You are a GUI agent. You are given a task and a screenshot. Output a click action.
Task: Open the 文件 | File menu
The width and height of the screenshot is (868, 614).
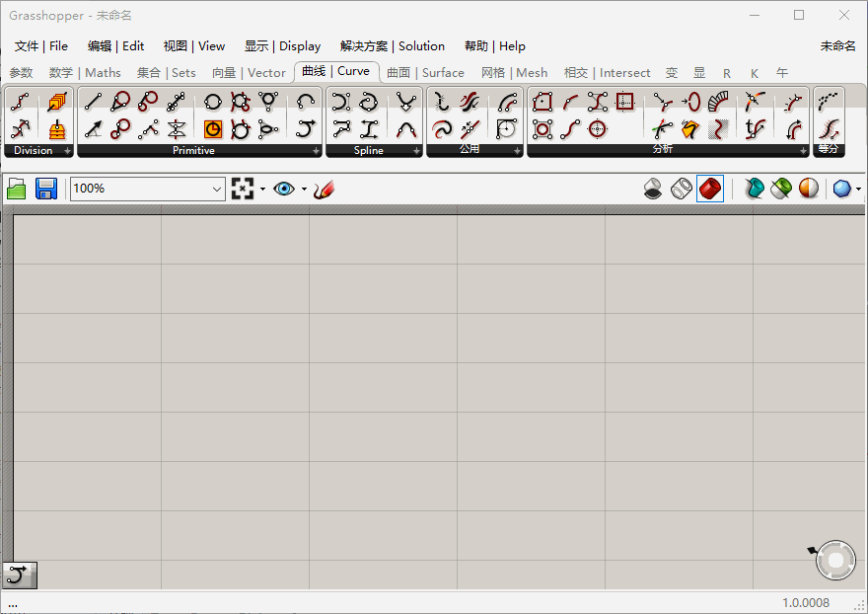tap(41, 46)
